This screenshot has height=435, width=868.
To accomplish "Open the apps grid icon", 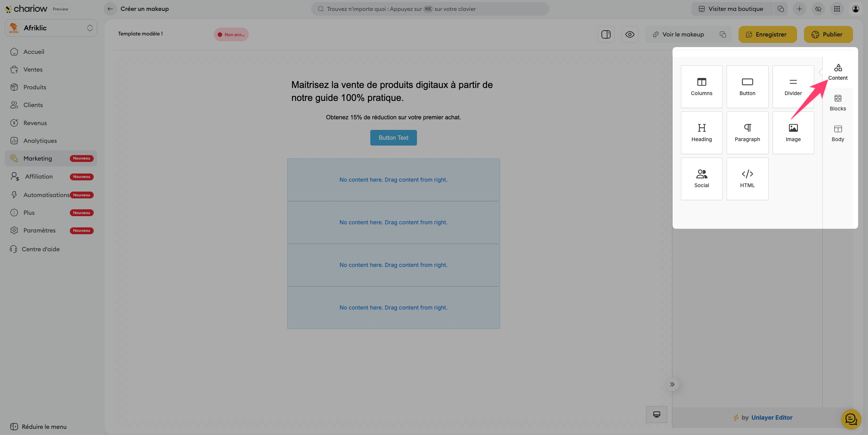I will point(837,9).
